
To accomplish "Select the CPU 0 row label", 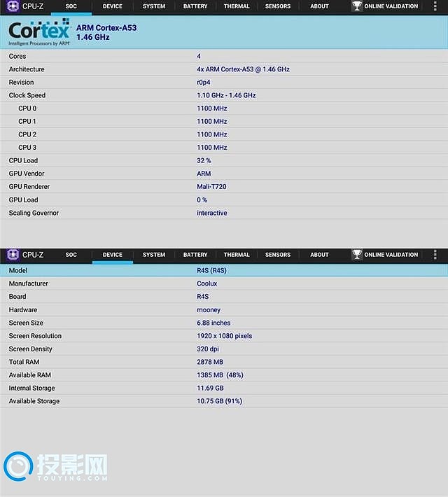I will pyautogui.click(x=27, y=108).
